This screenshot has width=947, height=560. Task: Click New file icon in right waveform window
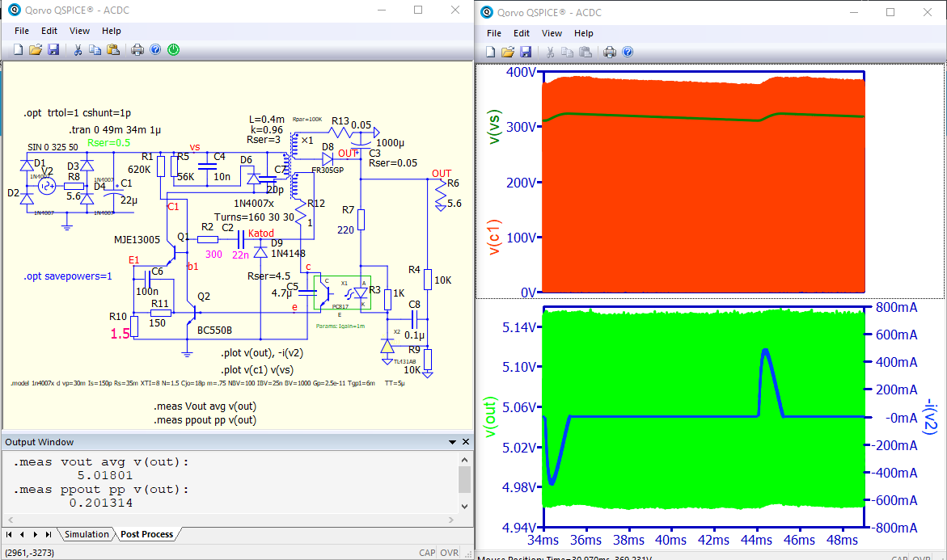(490, 52)
